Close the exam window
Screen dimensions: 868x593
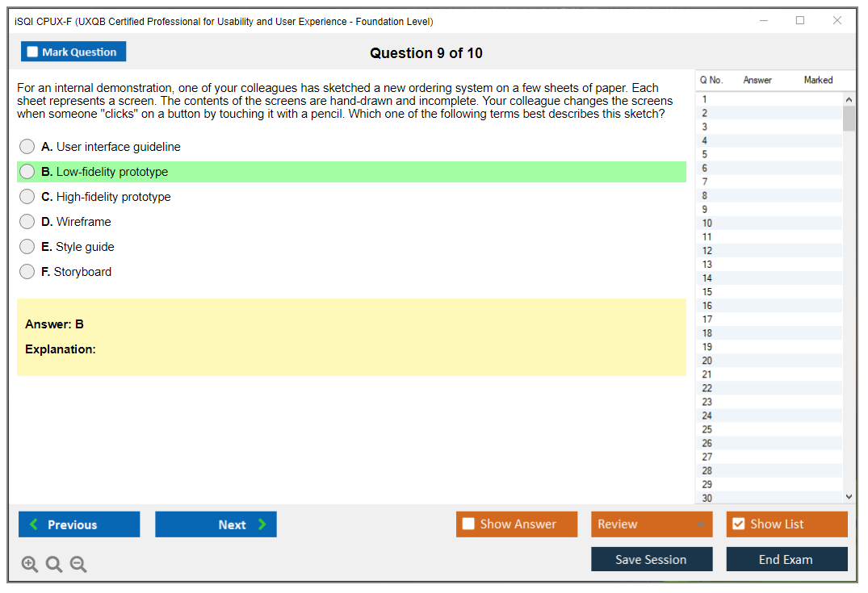[x=837, y=21]
